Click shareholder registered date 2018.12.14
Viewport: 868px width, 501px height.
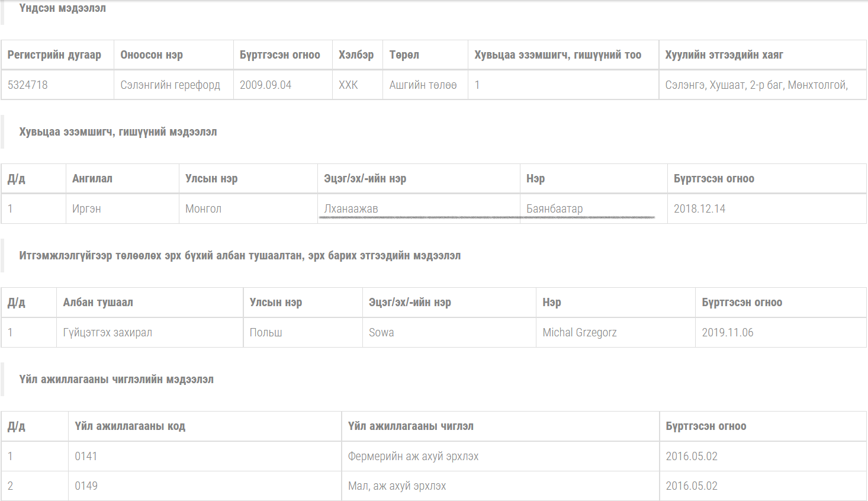pyautogui.click(x=699, y=208)
